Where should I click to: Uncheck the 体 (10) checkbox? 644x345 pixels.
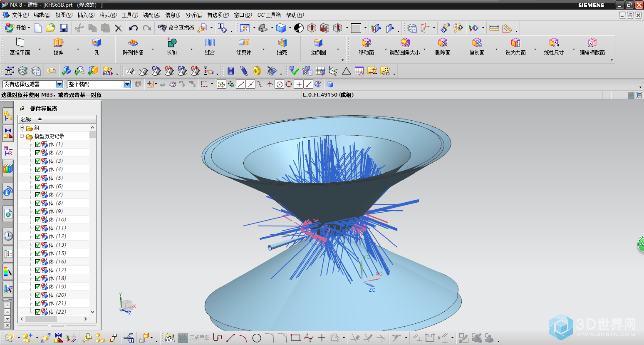point(38,220)
